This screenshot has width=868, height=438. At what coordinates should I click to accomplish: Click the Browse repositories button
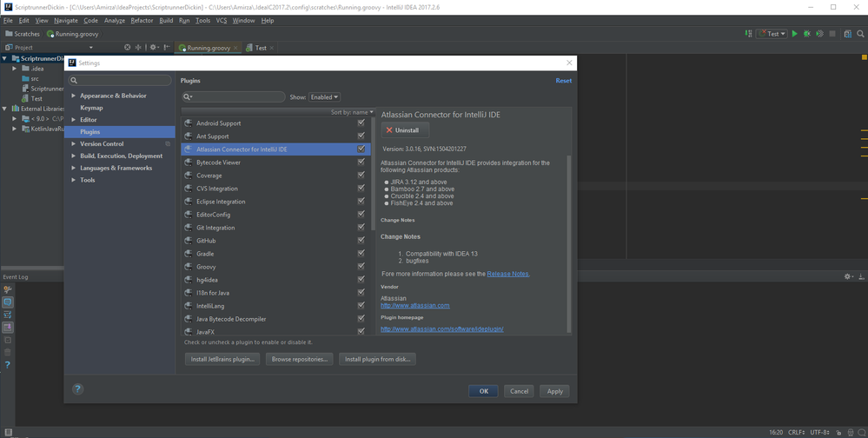(299, 359)
